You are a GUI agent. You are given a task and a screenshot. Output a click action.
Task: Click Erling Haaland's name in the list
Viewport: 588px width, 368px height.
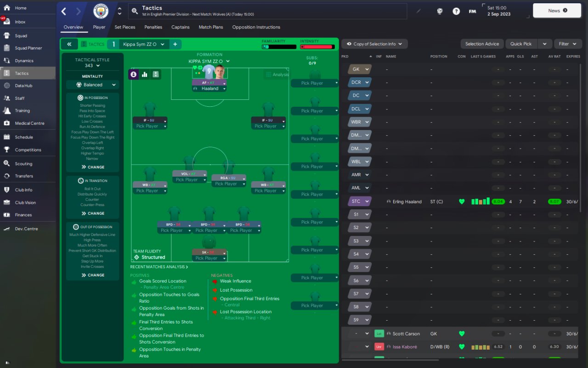click(x=407, y=201)
